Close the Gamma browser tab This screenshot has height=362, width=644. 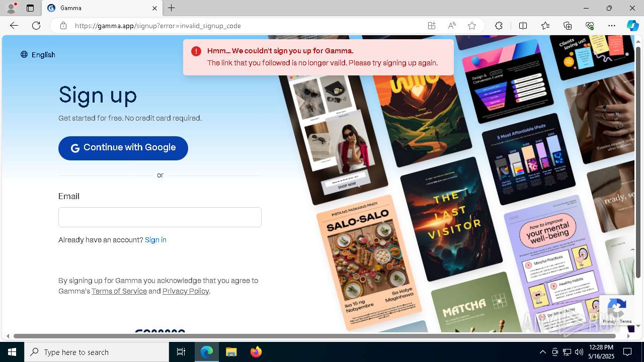pos(154,8)
